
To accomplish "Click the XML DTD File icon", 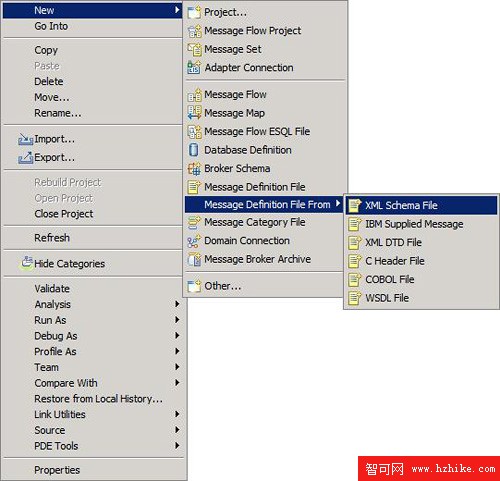I will 355,243.
